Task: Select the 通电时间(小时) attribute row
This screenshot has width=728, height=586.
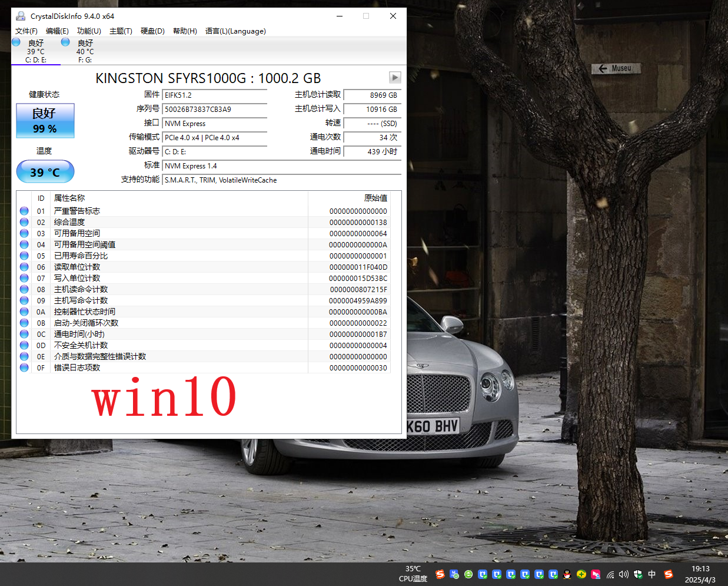Action: click(x=177, y=334)
